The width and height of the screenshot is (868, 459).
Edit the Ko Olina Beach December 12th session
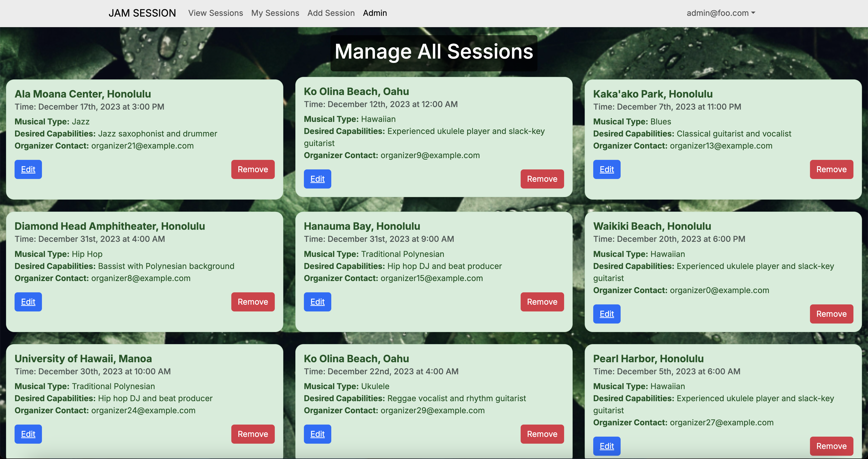[x=317, y=179]
